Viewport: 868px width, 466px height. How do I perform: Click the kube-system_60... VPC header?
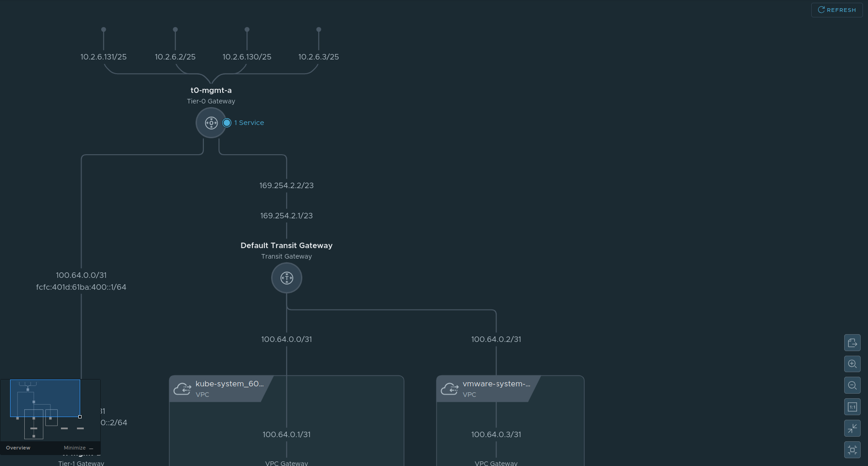[x=229, y=384]
